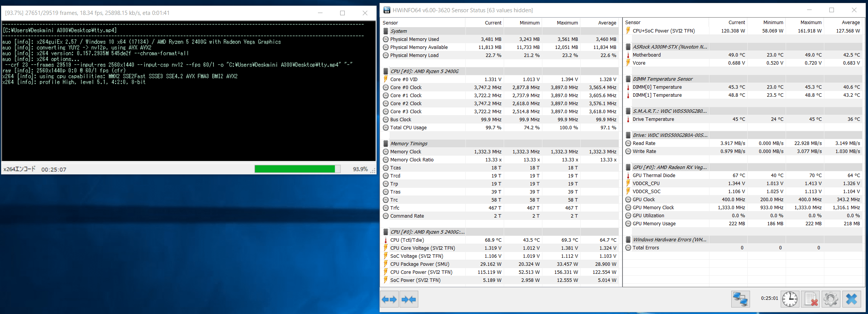This screenshot has height=314, width=868.
Task: Select the Trfc timing row label
Action: tap(395, 208)
